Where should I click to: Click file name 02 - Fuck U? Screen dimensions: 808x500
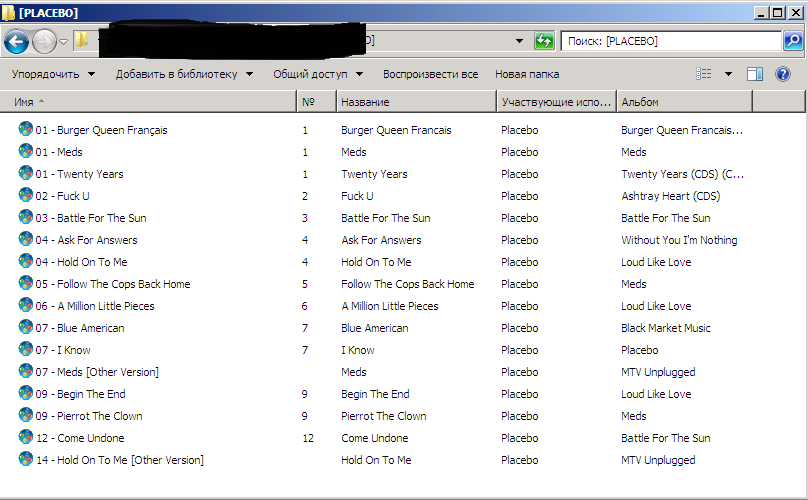pos(62,196)
